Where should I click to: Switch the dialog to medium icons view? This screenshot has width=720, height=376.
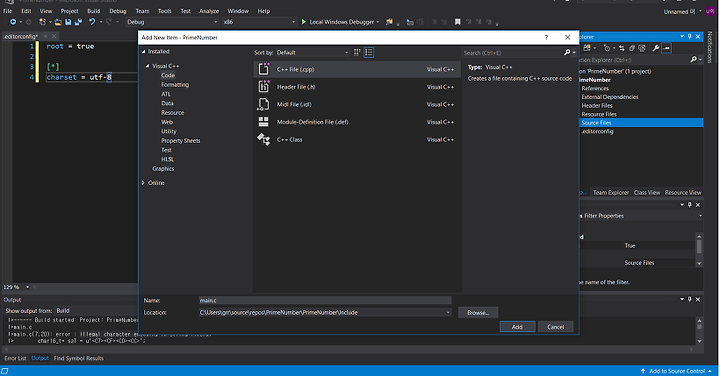(x=357, y=52)
